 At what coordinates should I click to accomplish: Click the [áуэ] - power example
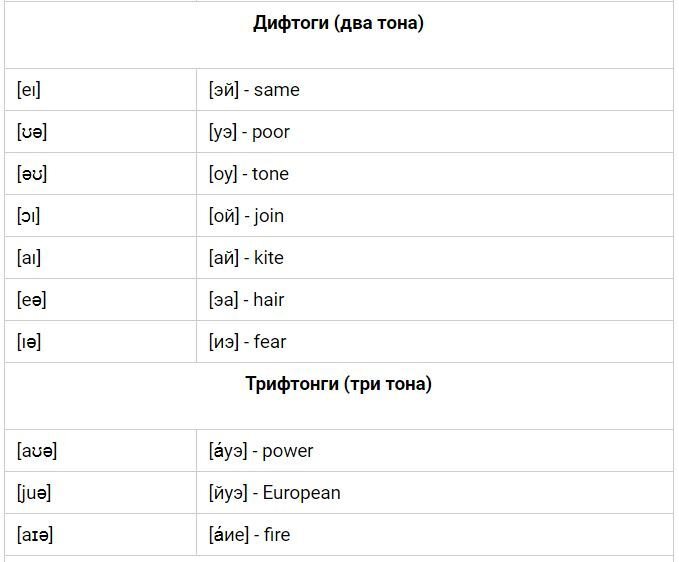261,451
